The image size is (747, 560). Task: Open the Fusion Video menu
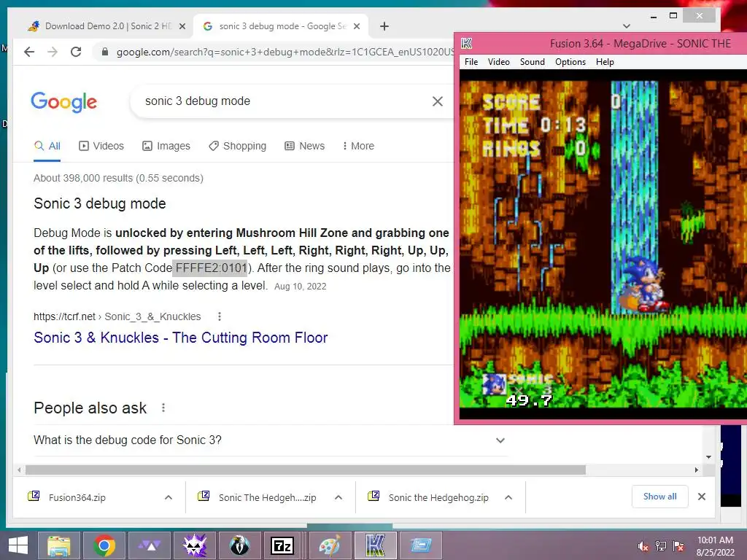pos(498,62)
